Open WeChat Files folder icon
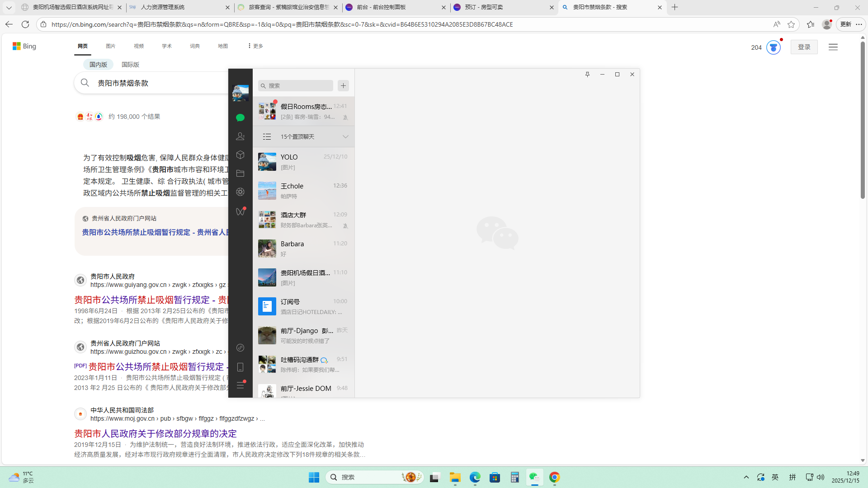 (x=240, y=174)
